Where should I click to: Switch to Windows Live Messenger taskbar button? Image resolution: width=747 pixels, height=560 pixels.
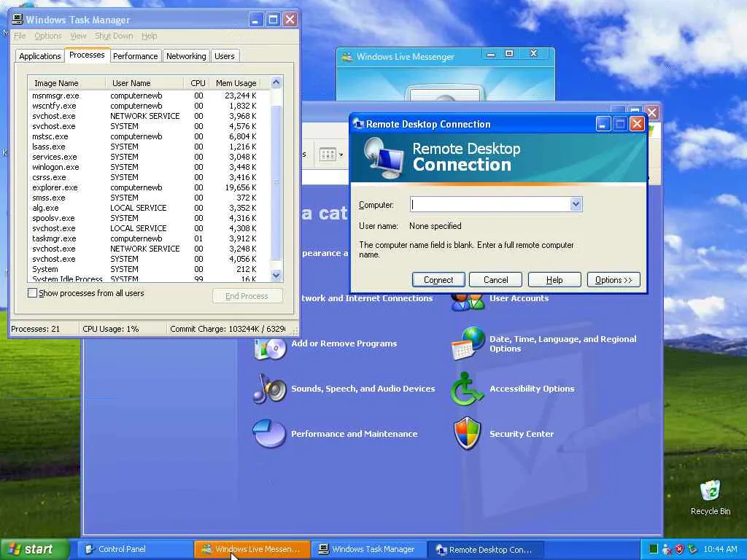coord(252,550)
